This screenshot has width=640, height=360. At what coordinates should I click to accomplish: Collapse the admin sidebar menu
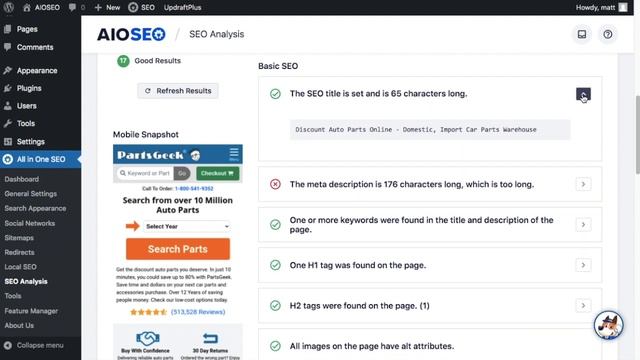34,345
